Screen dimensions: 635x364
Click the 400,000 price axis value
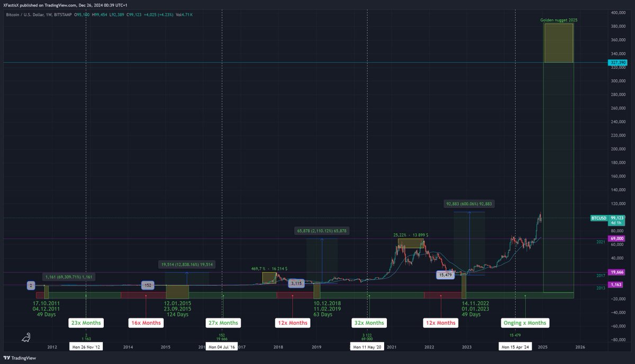pos(619,12)
